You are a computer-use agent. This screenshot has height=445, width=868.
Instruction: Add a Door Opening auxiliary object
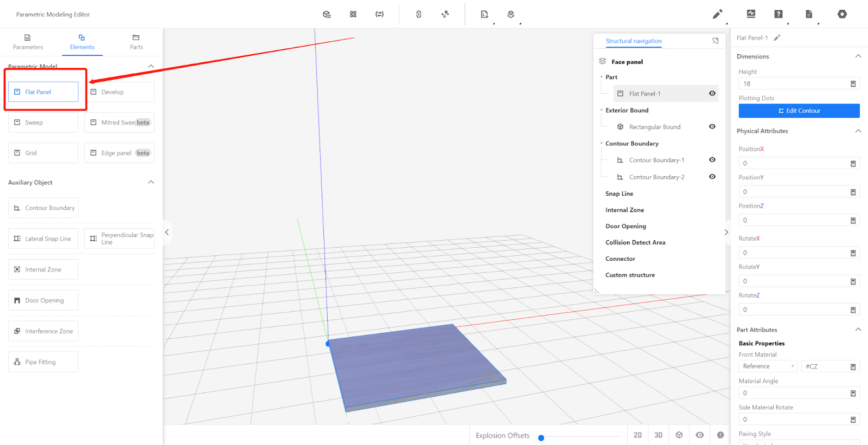tap(43, 300)
